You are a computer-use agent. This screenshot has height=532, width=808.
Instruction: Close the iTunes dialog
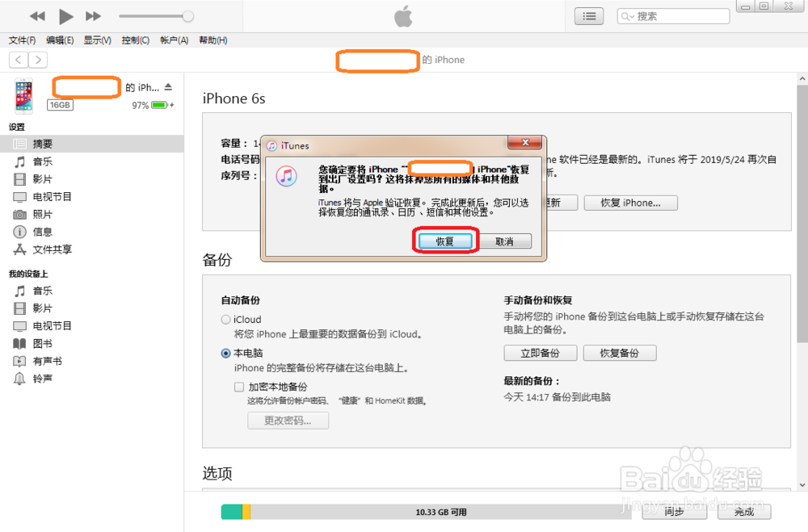[525, 143]
